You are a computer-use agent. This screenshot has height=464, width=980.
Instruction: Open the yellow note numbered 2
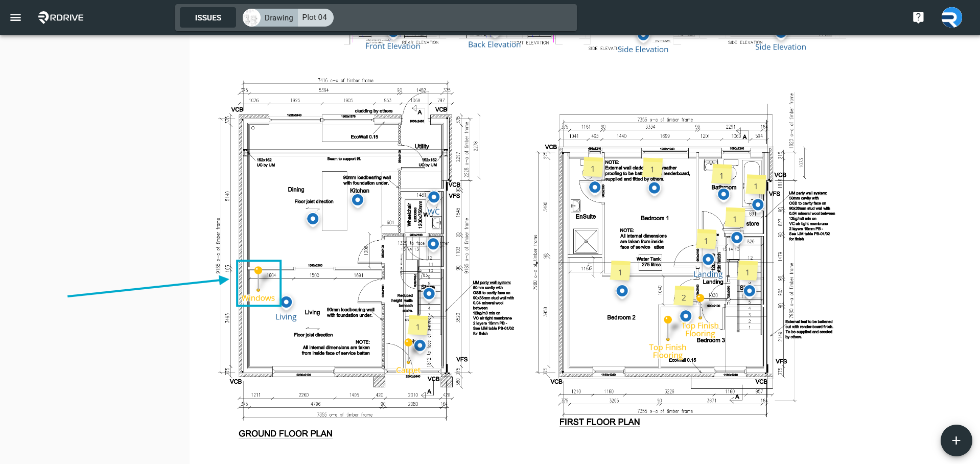684,297
